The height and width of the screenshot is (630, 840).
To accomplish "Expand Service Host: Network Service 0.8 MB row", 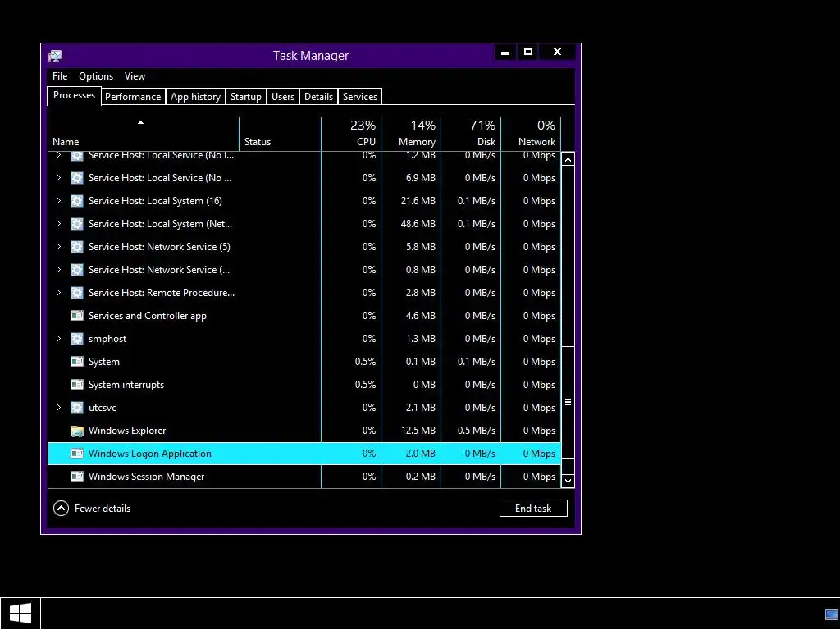I will 58,270.
